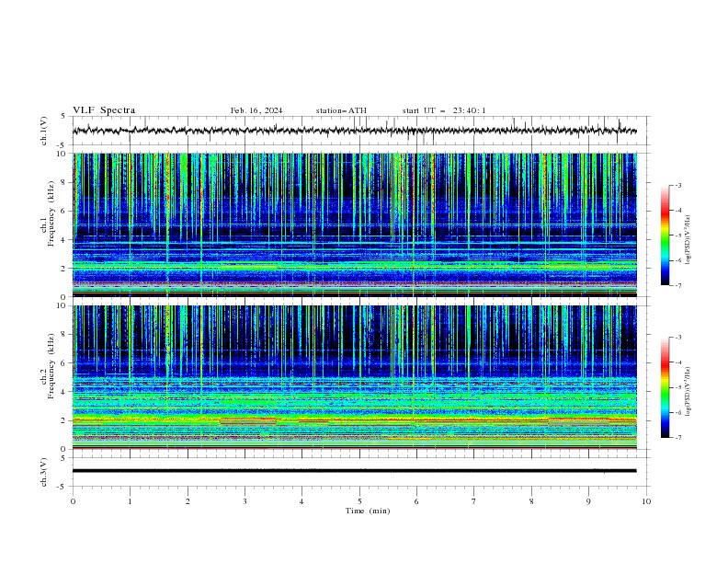Click the "0" tick on Time axis
This screenshot has width=728, height=563.
pyautogui.click(x=73, y=501)
